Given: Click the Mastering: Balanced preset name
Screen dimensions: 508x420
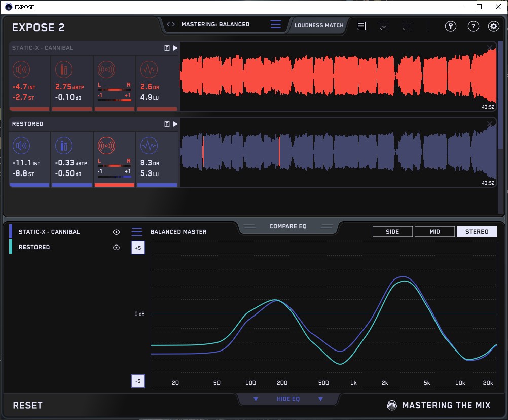Looking at the screenshot, I should [x=215, y=24].
